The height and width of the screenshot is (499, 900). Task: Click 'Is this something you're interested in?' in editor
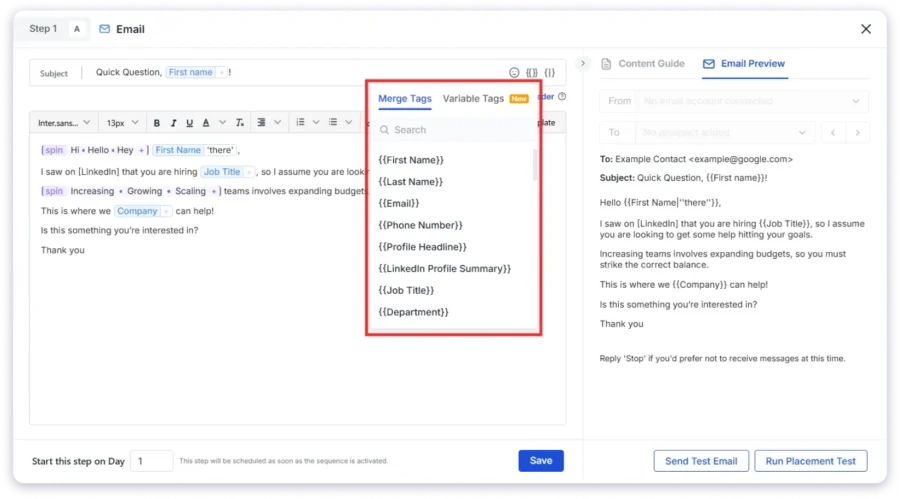pyautogui.click(x=119, y=230)
